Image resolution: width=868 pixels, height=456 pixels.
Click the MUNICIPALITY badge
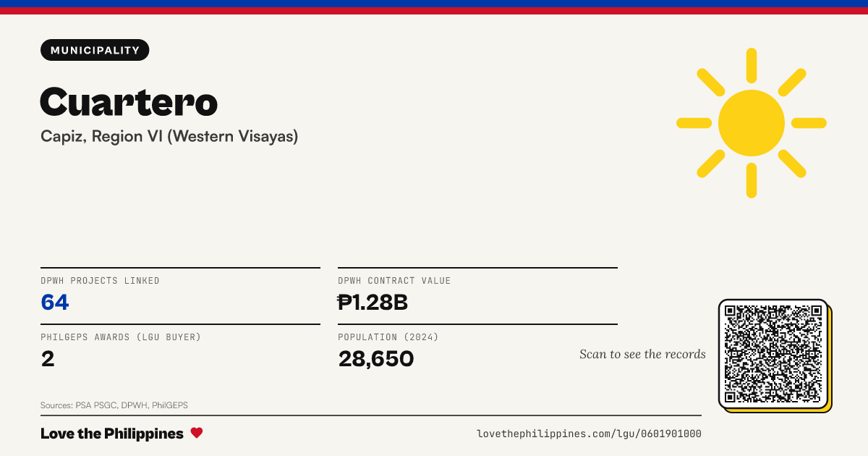point(95,50)
